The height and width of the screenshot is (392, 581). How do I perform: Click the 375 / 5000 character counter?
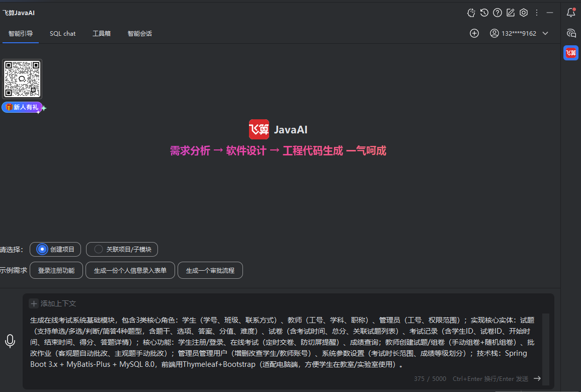tap(430, 378)
